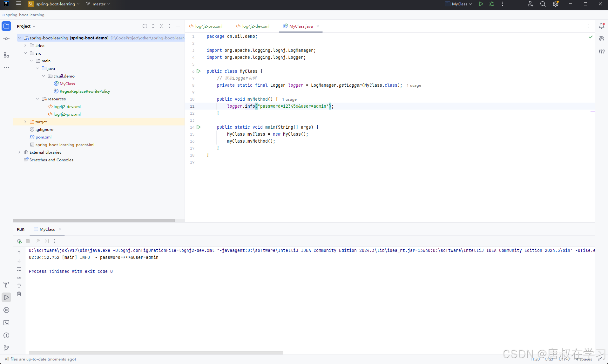Screen dimensions: 608x364
Task: Open inspections checkmark widget in editor
Action: pyautogui.click(x=591, y=37)
